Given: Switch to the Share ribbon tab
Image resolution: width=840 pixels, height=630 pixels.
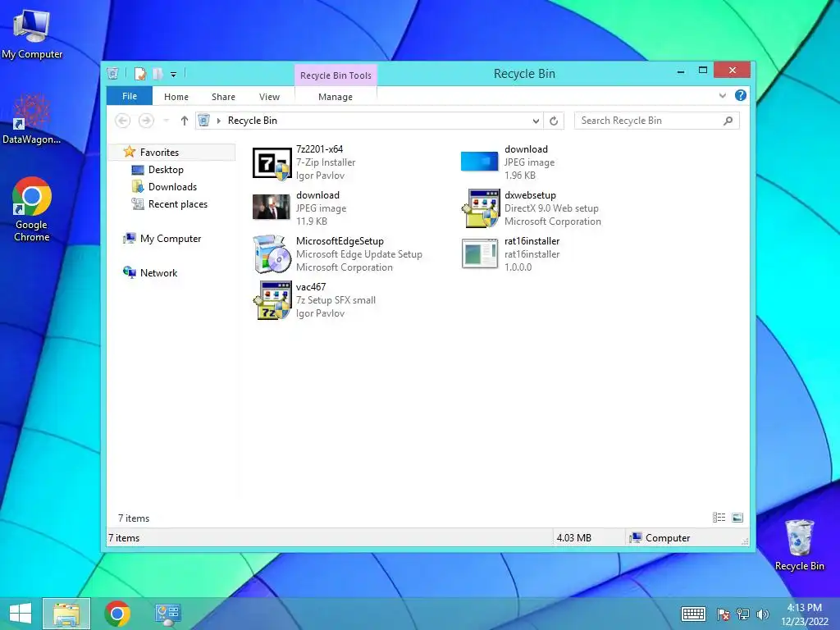Looking at the screenshot, I should [x=223, y=97].
